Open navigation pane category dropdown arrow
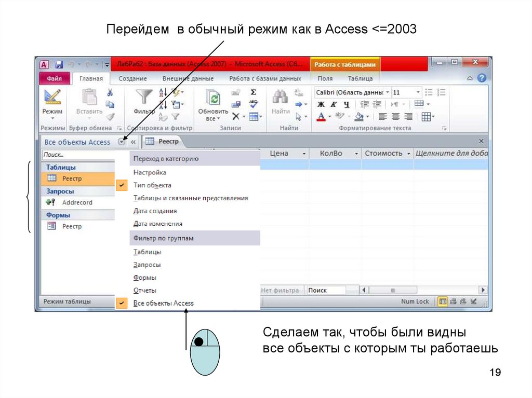This screenshot has height=398, width=532. [x=122, y=142]
